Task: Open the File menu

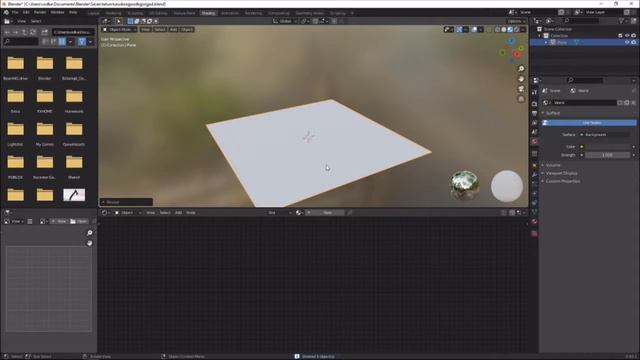Action: click(x=15, y=13)
